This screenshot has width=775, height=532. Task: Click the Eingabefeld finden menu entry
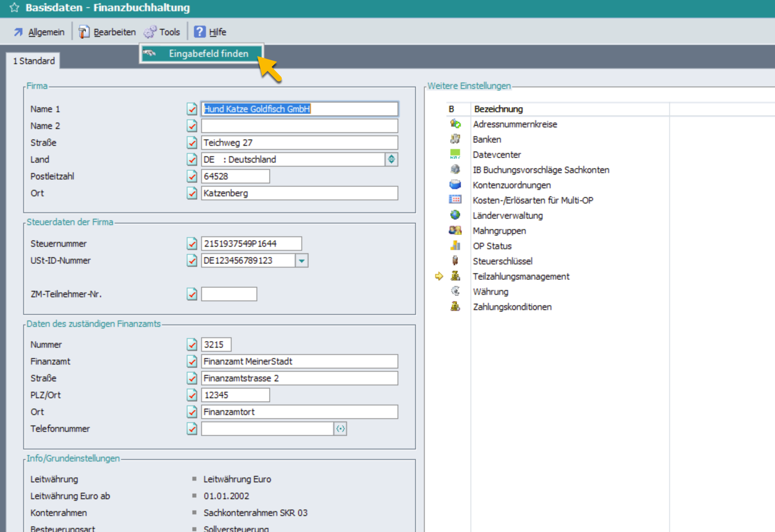[x=208, y=54]
